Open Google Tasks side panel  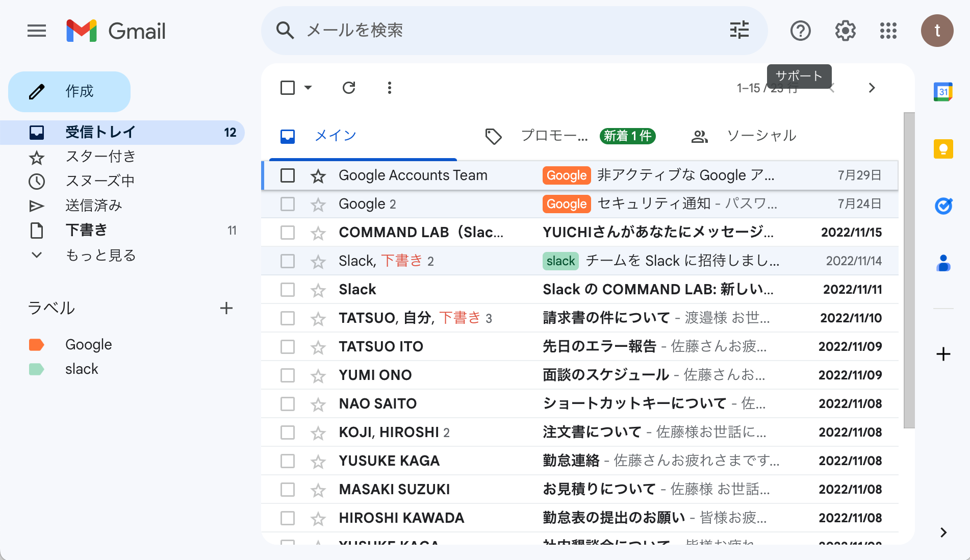943,206
